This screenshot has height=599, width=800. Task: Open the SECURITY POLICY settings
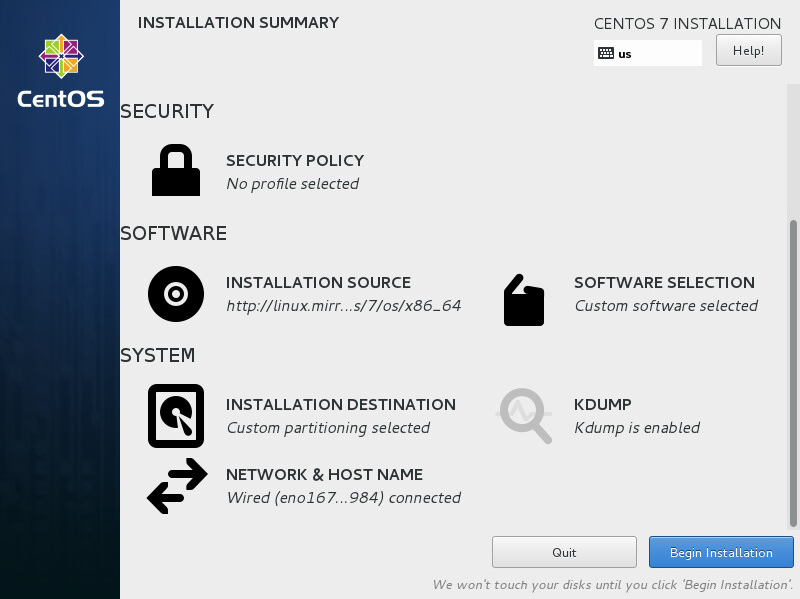tap(295, 160)
